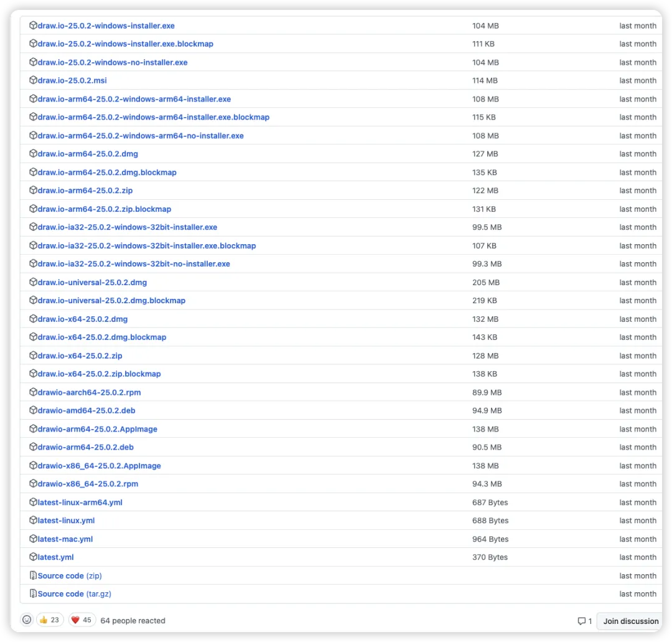
Task: Toggle the thumbs up reaction with 23
Action: pos(50,620)
